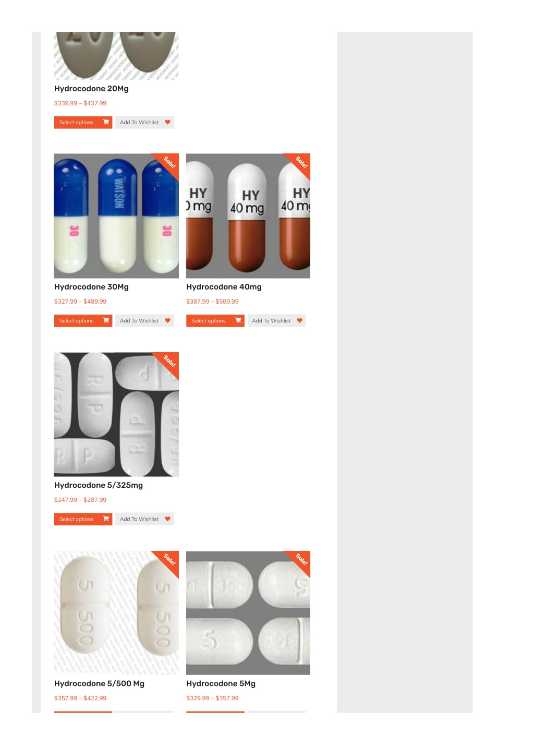View the Hydrocodone 5/325mg tablet image
The image size is (534, 756).
click(x=116, y=414)
